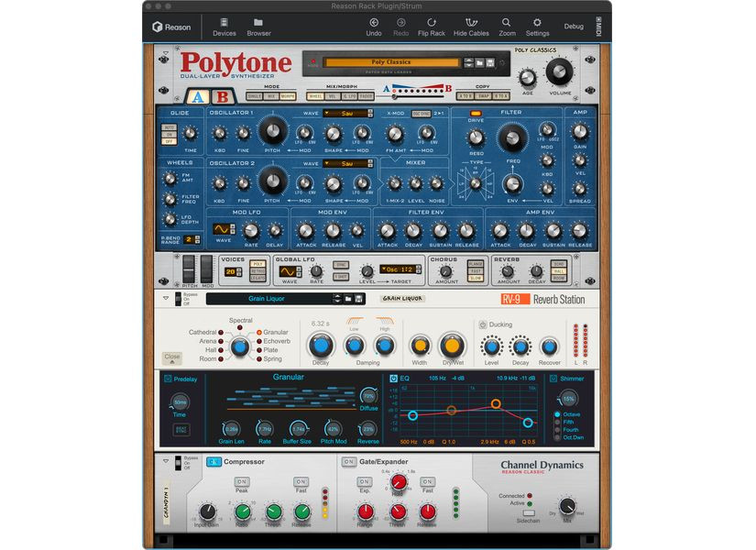Collapse the Channel Dynamics fold arrow
The image size is (756, 550).
point(166,461)
